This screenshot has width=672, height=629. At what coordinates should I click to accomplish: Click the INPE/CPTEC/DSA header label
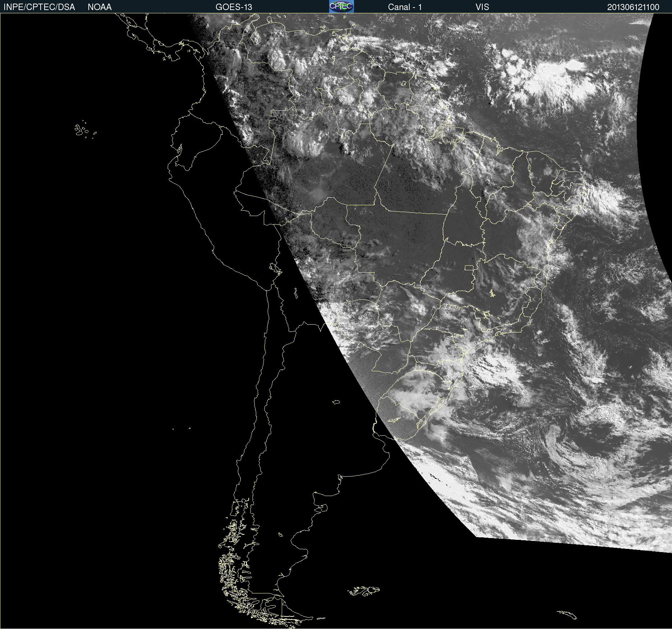point(39,7)
